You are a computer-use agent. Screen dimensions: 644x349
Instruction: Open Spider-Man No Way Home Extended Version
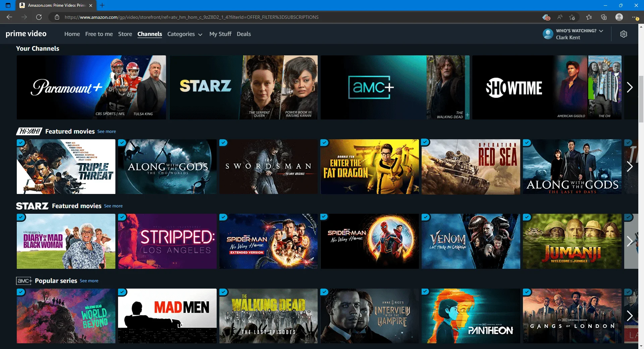click(268, 241)
